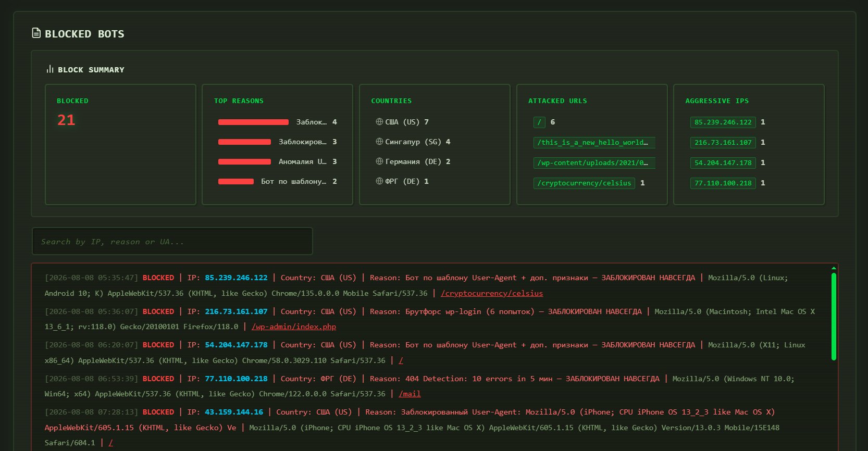Click the red bar for "Бот по шаблону…" 2
868x451 pixels.
pos(235,181)
